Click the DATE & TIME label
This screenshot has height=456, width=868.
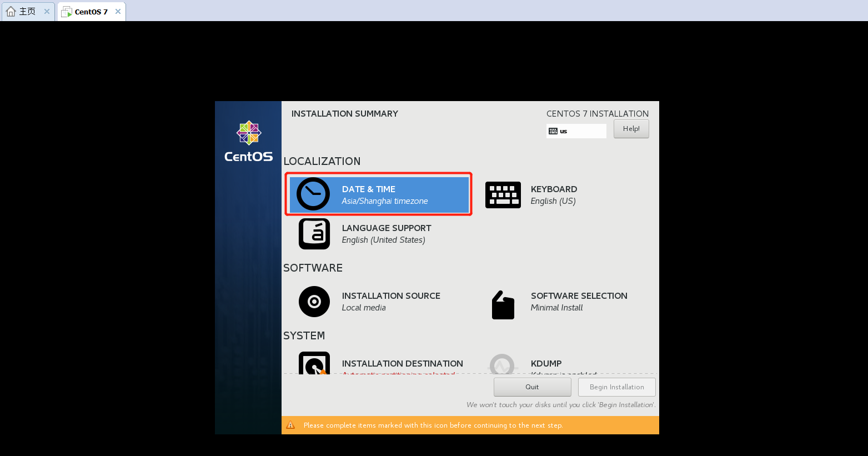point(369,189)
